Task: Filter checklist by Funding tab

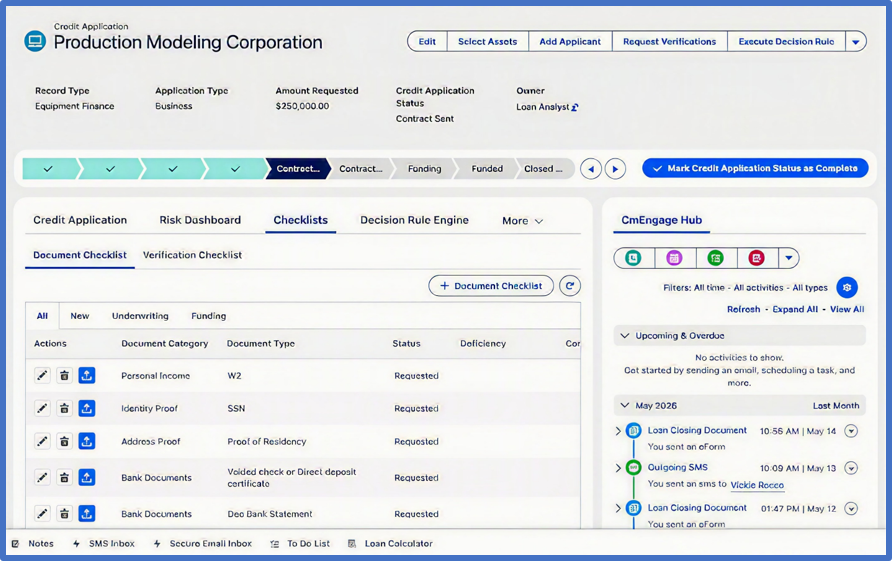Action: [208, 316]
